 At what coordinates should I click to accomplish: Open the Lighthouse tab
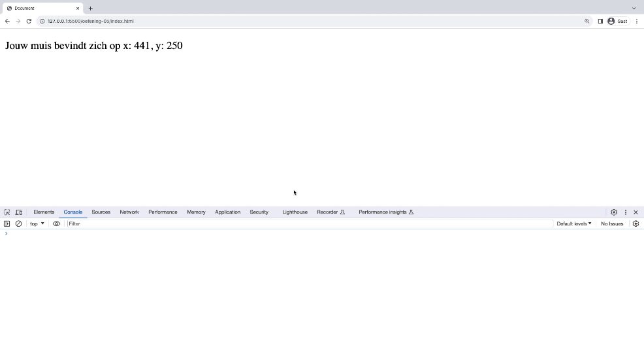click(x=295, y=212)
